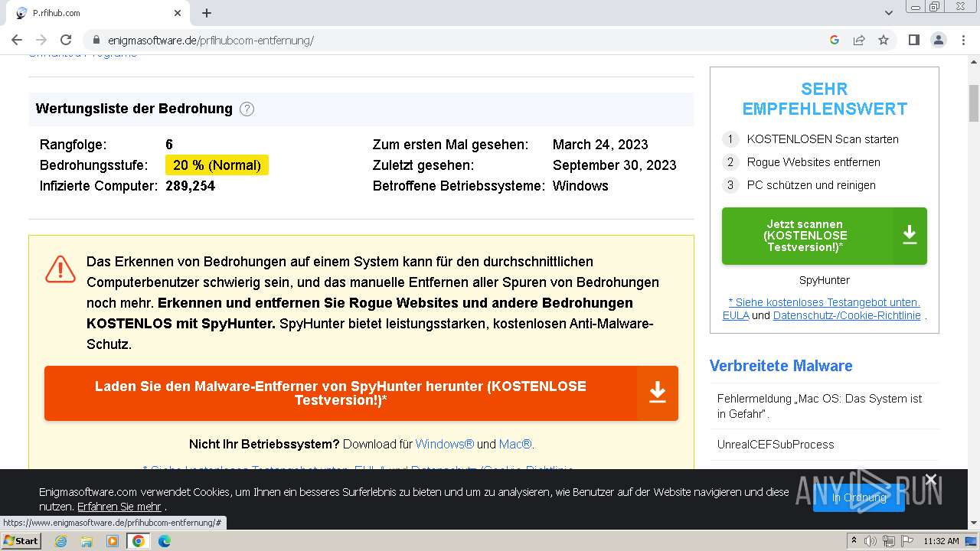Open the Windows Start menu
The height and width of the screenshot is (551, 980).
point(21,541)
